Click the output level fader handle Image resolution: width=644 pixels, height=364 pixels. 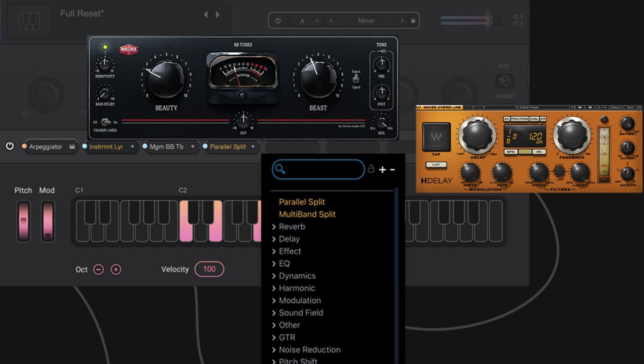click(x=488, y=20)
